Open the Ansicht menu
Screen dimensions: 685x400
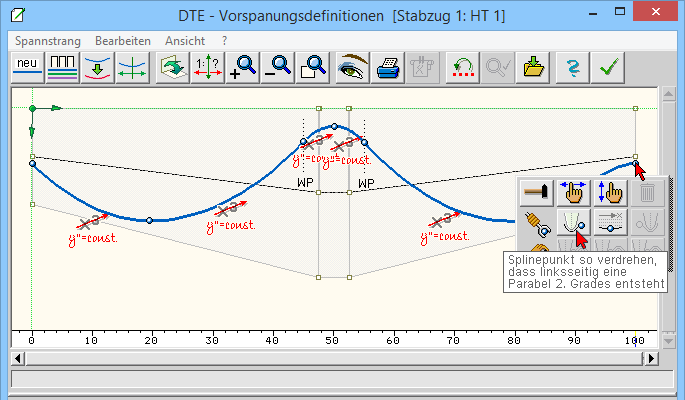[185, 41]
